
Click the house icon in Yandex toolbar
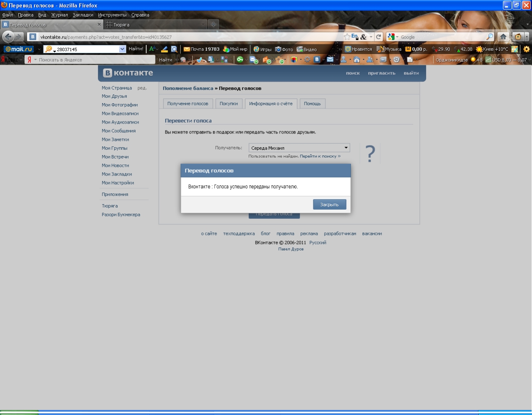(x=357, y=59)
